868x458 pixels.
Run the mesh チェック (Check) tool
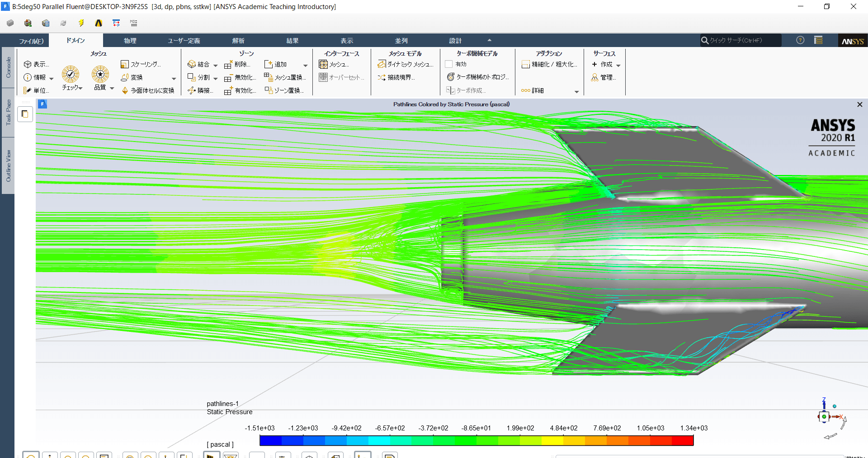click(x=71, y=75)
